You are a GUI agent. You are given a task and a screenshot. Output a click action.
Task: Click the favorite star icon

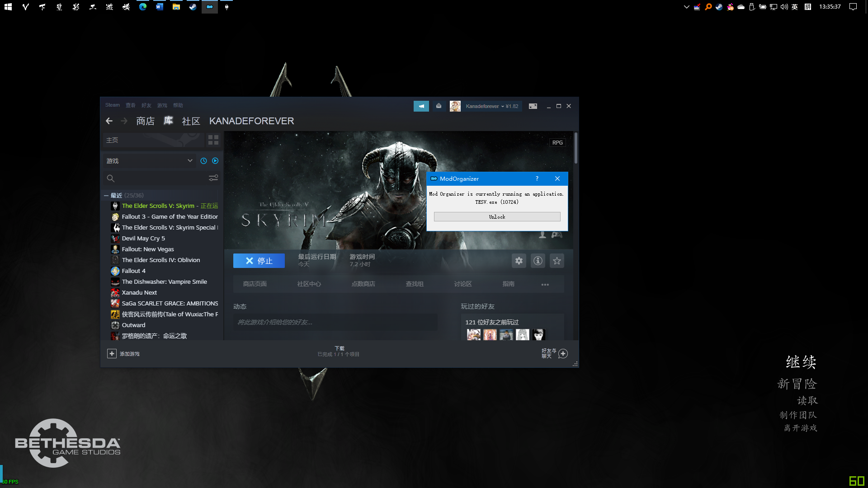point(557,261)
